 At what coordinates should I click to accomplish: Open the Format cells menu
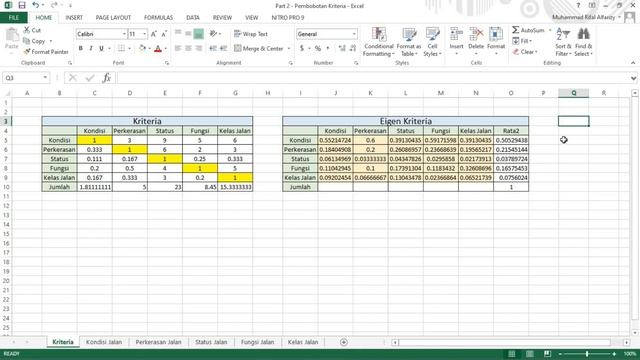pos(496,41)
